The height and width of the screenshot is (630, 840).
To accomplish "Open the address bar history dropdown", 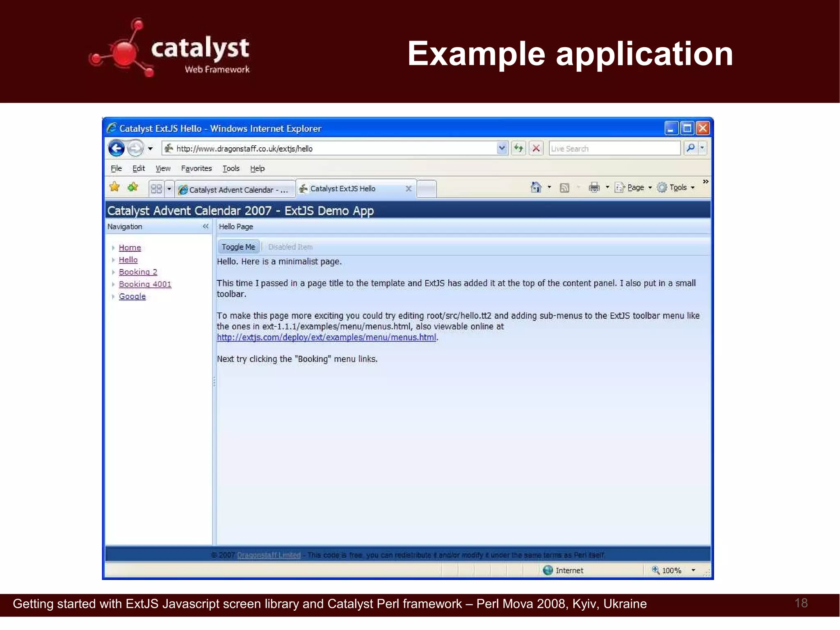I will point(502,148).
